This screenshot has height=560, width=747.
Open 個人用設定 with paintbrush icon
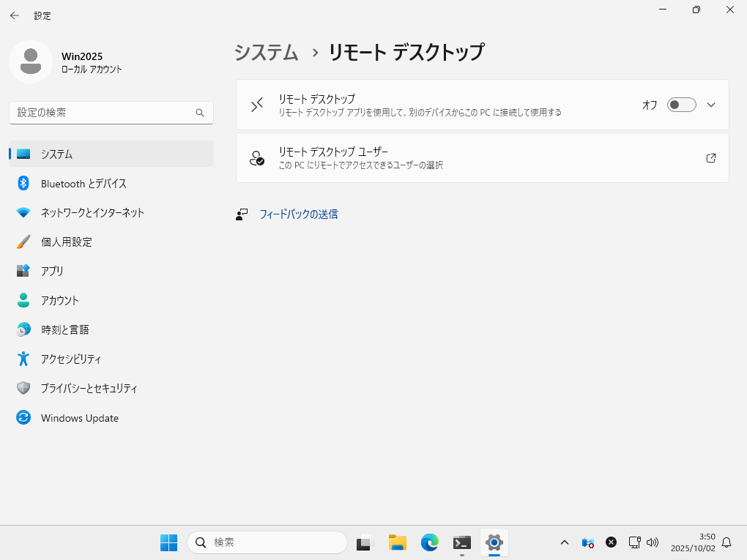pyautogui.click(x=23, y=242)
